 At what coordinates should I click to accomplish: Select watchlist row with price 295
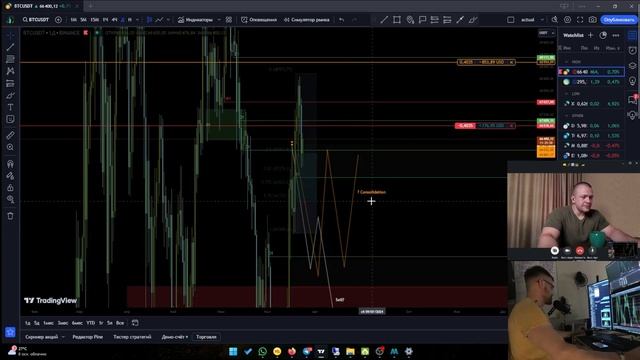pos(591,82)
